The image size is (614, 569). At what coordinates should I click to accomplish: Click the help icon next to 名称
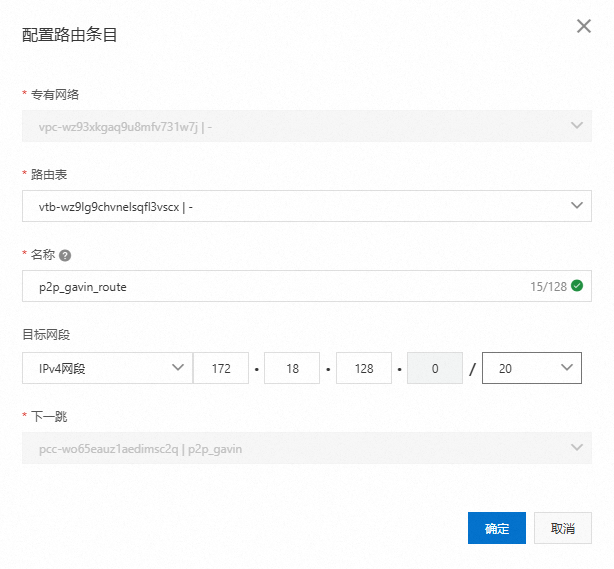[x=65, y=255]
